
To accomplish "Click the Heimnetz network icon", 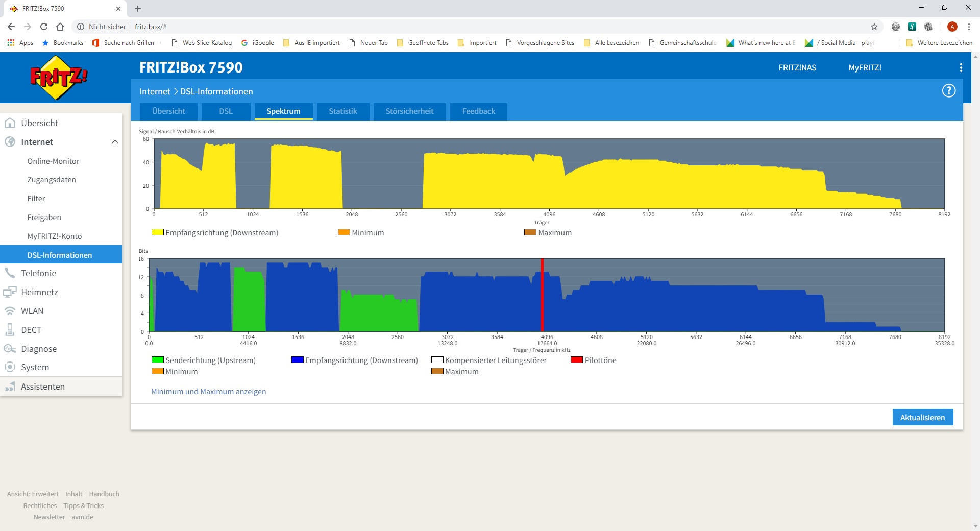I will tap(10, 292).
